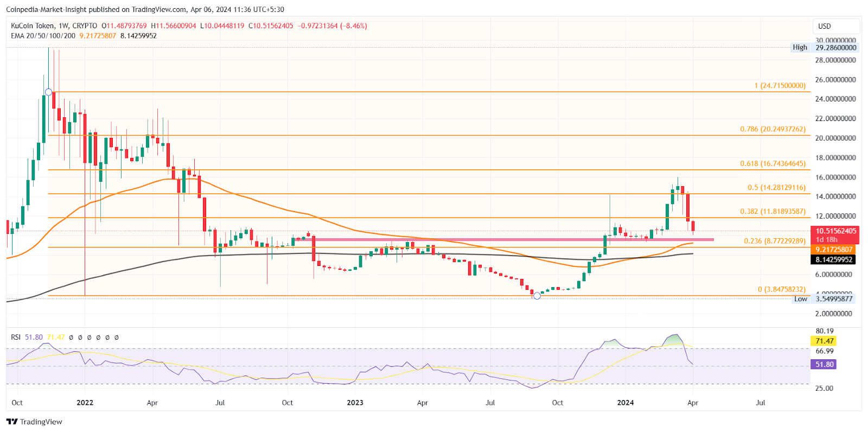
Task: Click the 2023 label on time axis
Action: pyautogui.click(x=355, y=402)
